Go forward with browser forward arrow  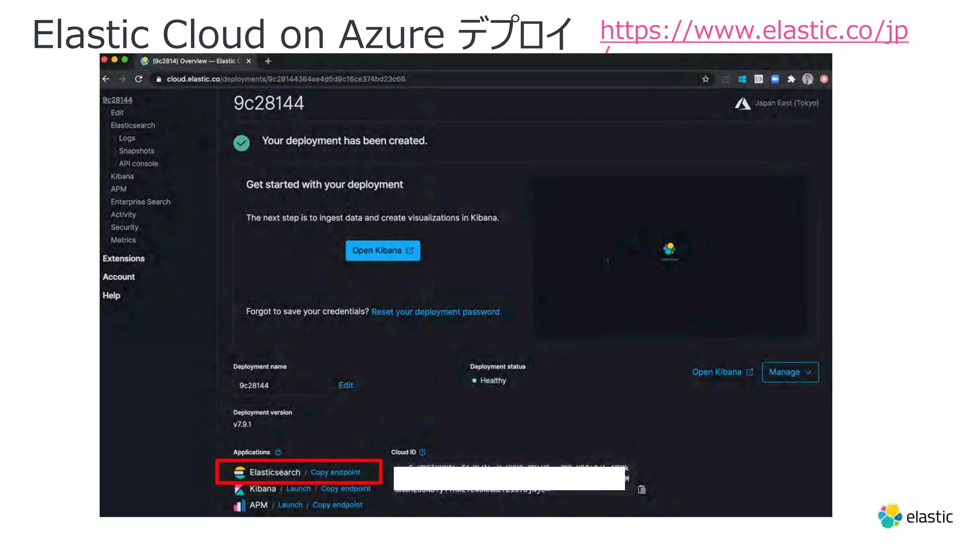coord(122,79)
